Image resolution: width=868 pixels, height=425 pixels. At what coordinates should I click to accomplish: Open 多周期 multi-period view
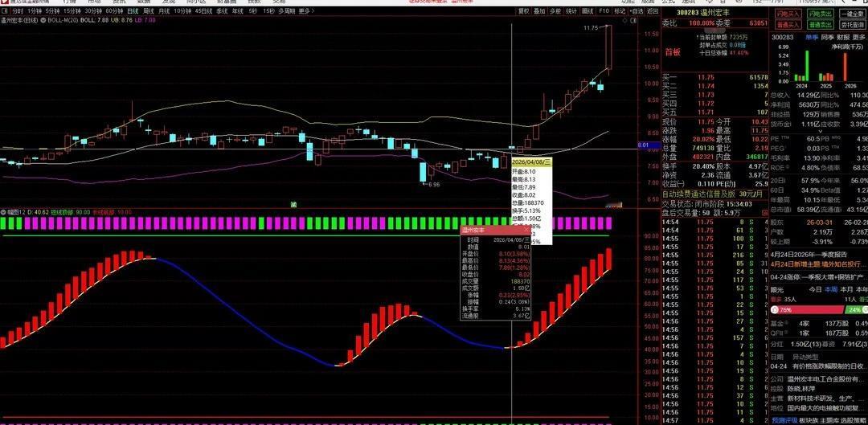click(x=286, y=10)
